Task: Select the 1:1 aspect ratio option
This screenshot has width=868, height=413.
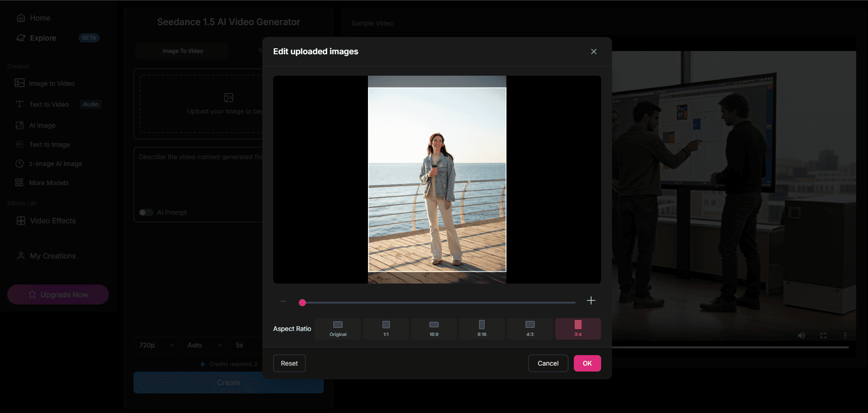Action: [x=385, y=328]
